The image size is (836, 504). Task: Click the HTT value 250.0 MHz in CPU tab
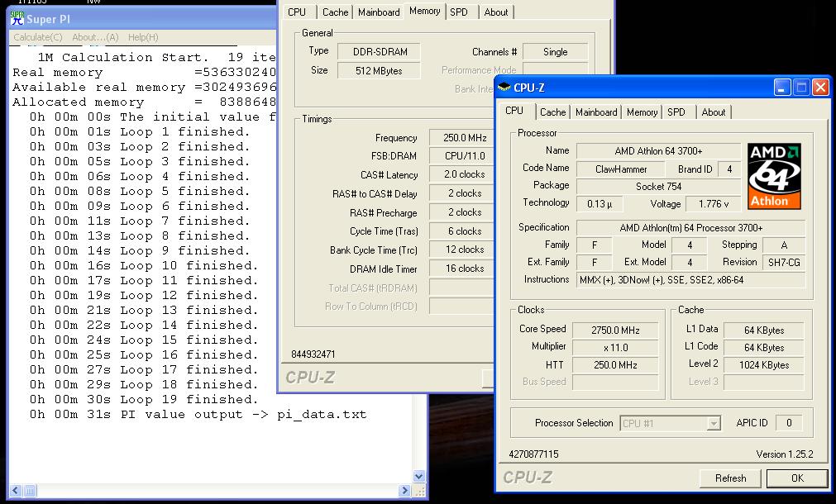pos(615,365)
